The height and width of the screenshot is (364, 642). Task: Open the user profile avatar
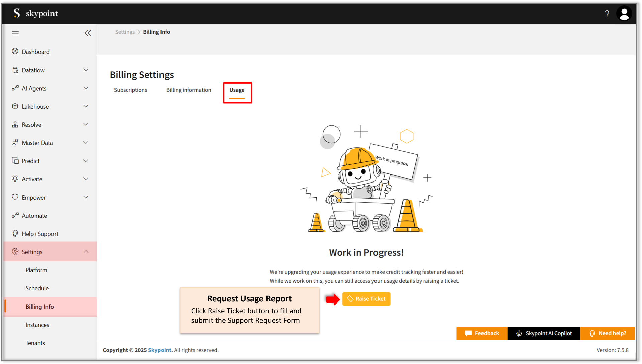[624, 14]
